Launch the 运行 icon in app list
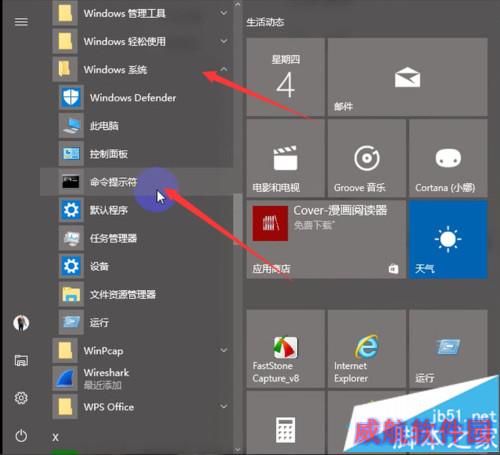The width and height of the screenshot is (500, 455). 71,322
